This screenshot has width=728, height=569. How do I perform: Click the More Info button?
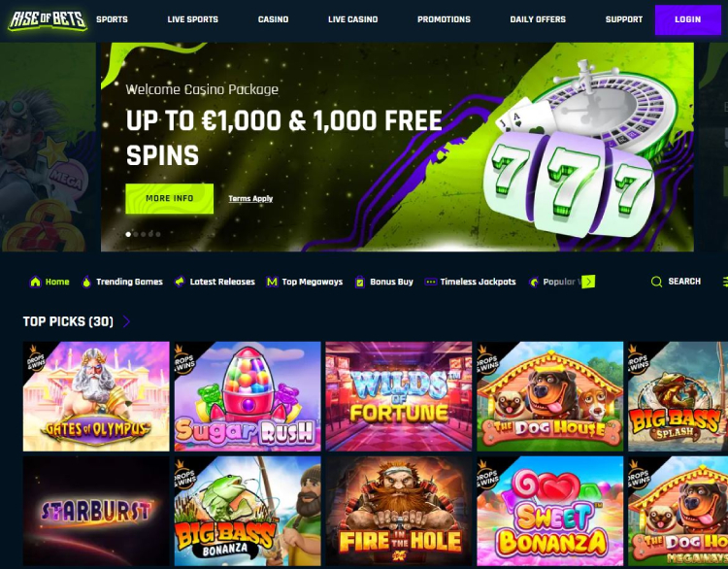170,198
